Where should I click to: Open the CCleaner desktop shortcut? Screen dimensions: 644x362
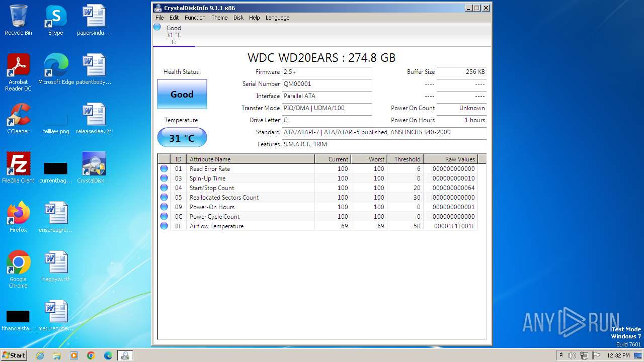click(18, 119)
